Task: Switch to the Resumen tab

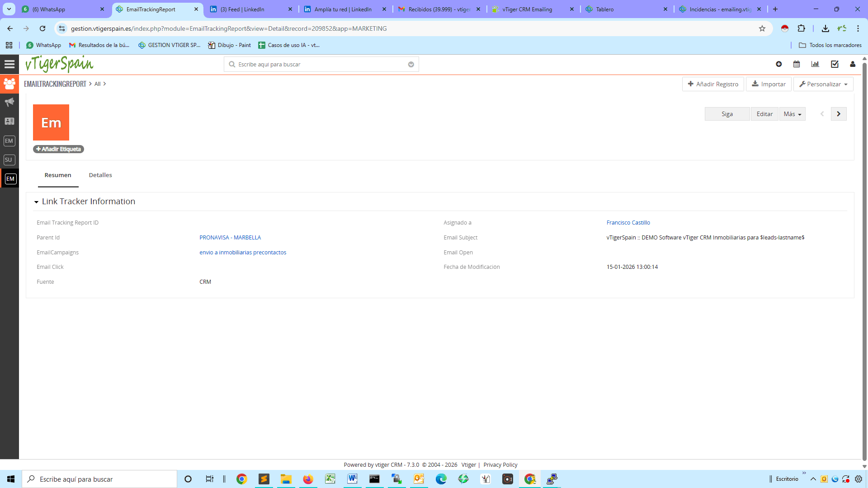Action: pyautogui.click(x=58, y=175)
